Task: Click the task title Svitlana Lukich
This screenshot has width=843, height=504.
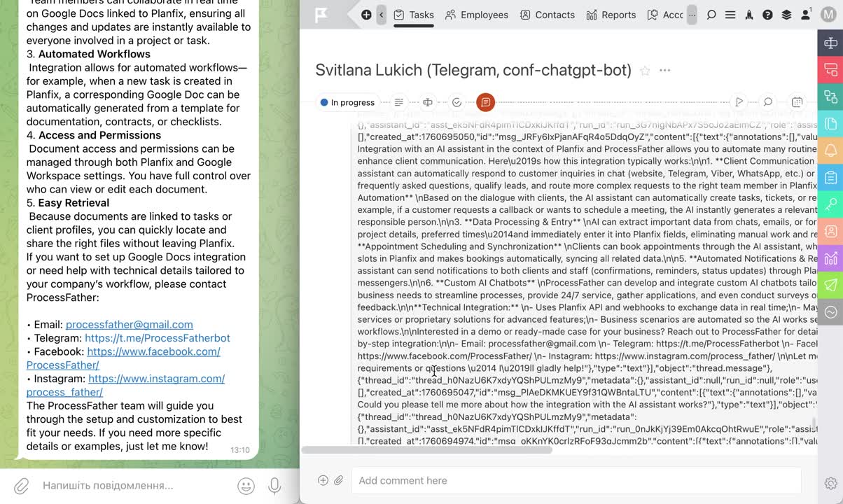Action: (473, 70)
